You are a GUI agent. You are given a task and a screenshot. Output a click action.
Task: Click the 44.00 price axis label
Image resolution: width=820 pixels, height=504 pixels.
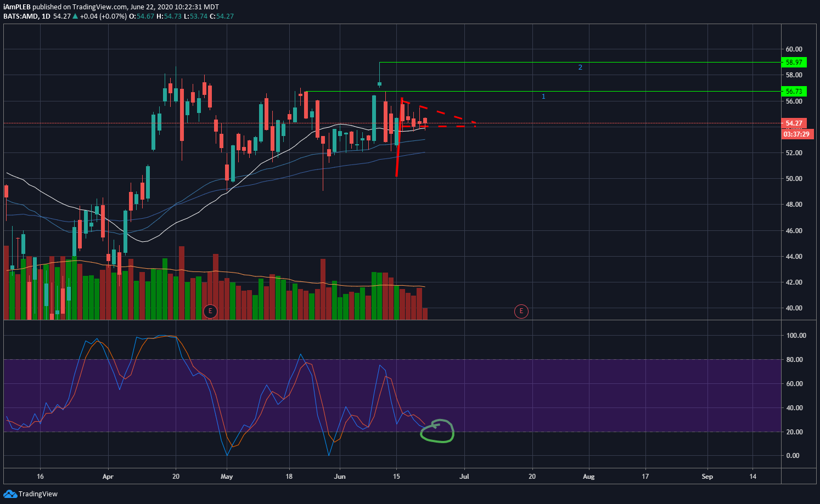[794, 257]
